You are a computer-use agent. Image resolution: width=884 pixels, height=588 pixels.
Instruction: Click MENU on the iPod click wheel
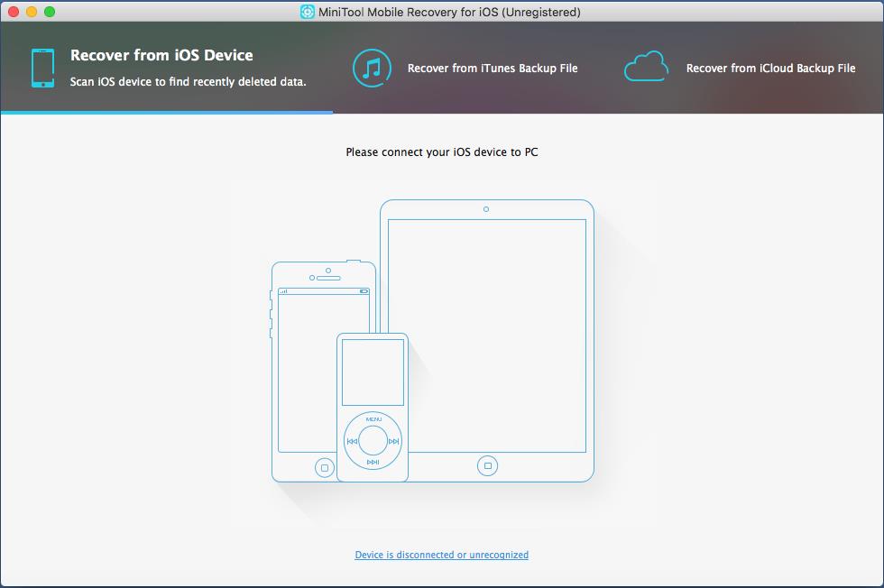point(373,419)
